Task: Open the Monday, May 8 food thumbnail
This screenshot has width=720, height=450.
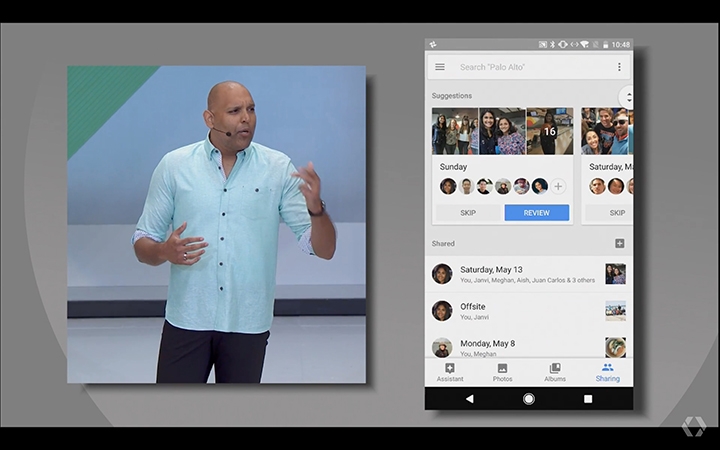Action: point(615,347)
